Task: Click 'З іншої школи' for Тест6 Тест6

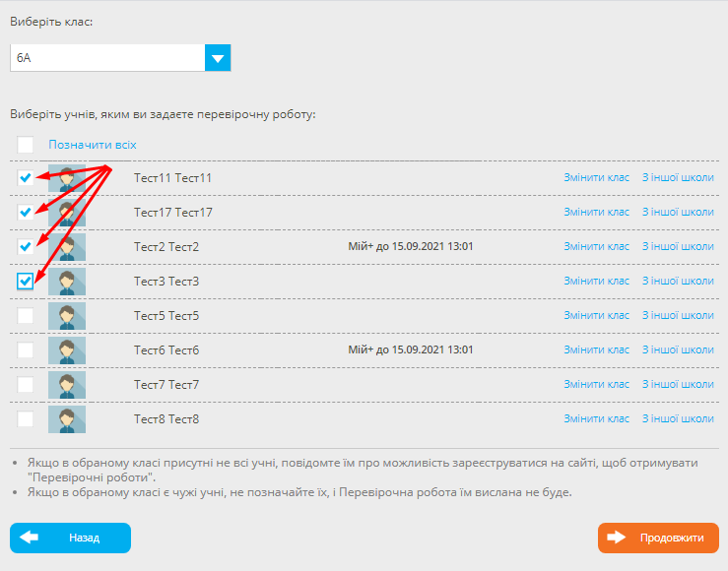Action: click(678, 350)
